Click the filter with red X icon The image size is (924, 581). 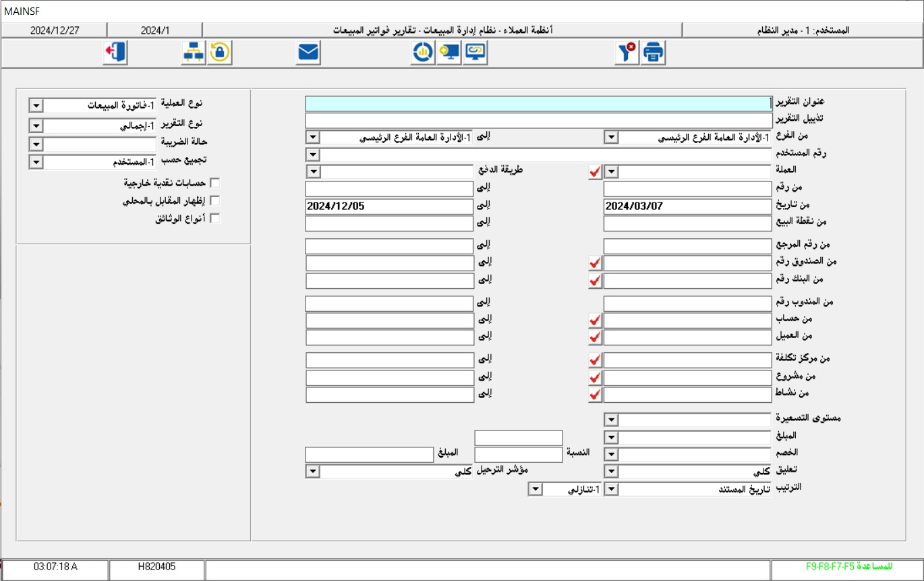click(x=627, y=53)
